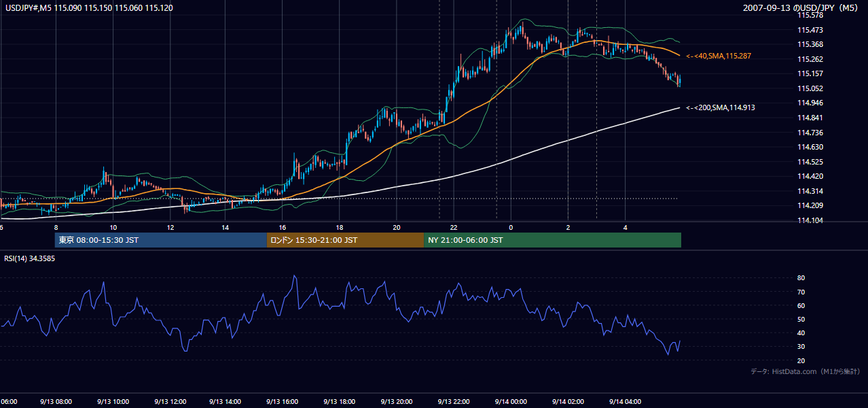
Task: Click price level 115.262 on axis
Action: pyautogui.click(x=810, y=59)
